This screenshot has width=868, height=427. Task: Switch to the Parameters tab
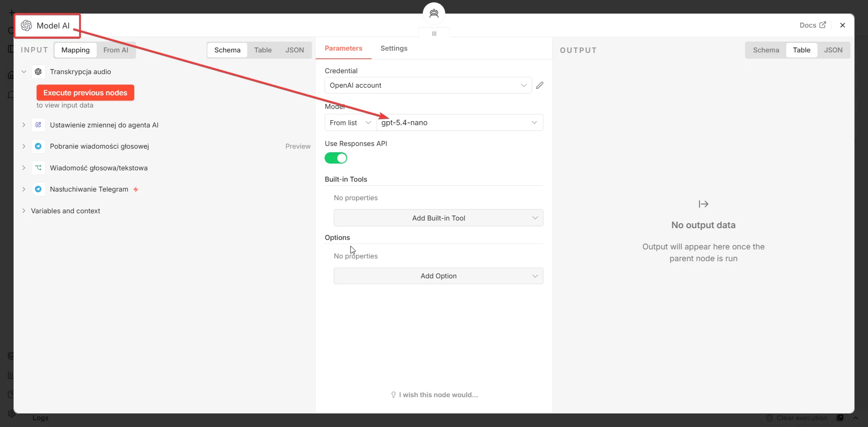click(x=344, y=48)
